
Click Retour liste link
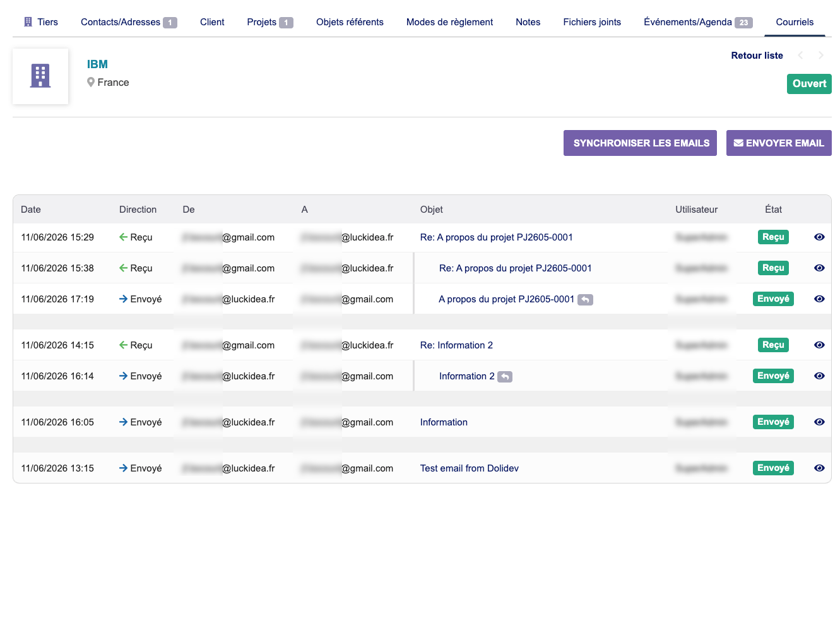pyautogui.click(x=757, y=56)
